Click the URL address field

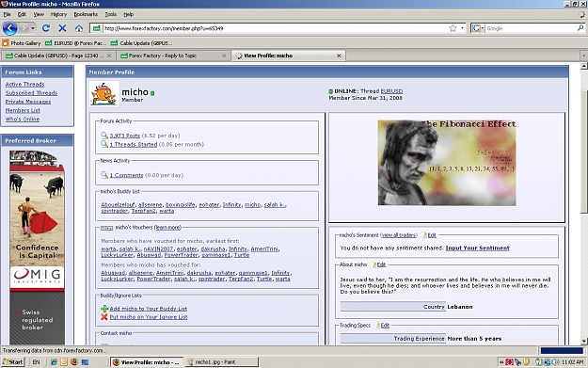[276, 28]
